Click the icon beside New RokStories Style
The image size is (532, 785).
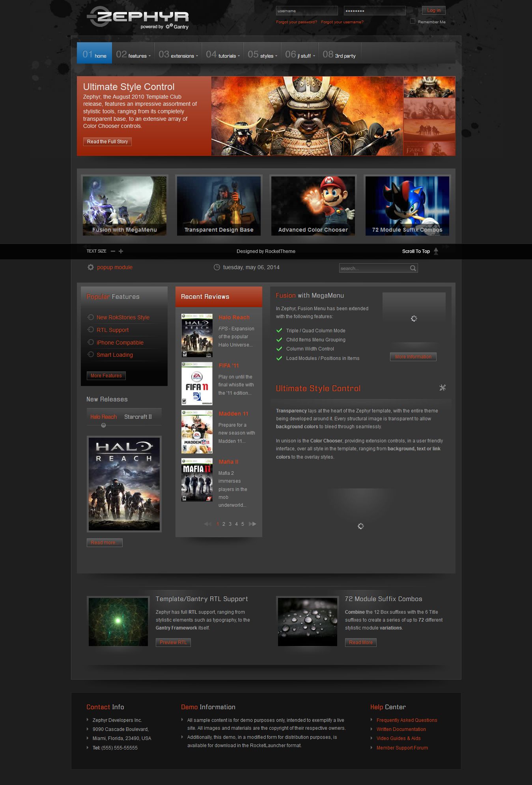tap(90, 317)
